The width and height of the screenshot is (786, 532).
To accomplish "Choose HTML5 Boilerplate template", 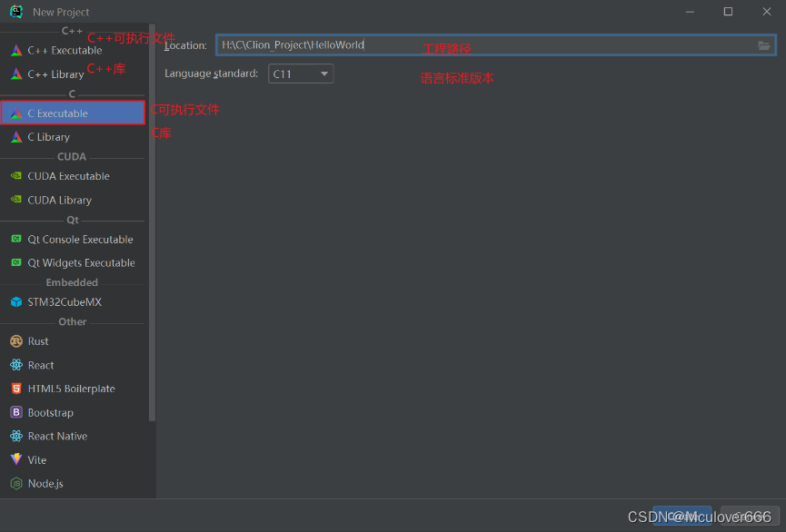I will pos(73,389).
